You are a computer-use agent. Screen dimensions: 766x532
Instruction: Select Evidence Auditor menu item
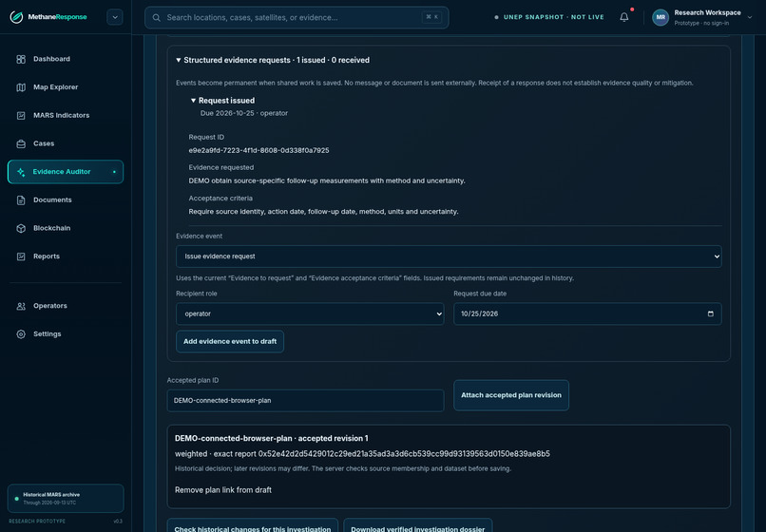[66, 172]
